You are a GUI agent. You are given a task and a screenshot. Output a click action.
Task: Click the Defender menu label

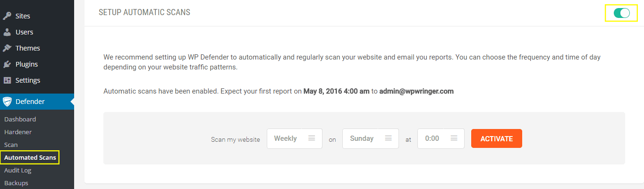(x=30, y=102)
